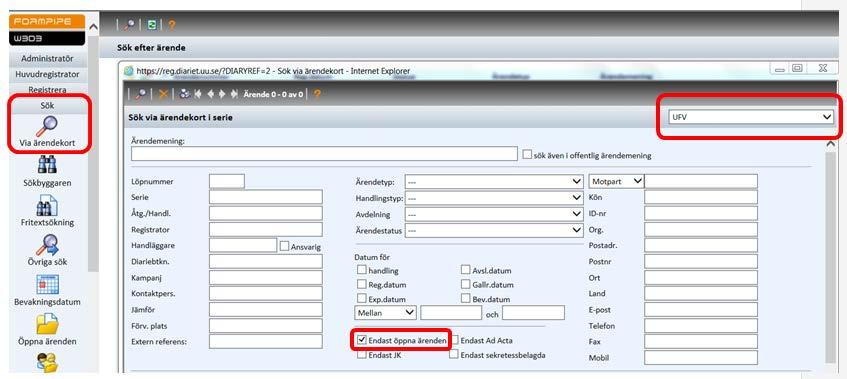Enable the Bev.datum checkbox
Screen dimensions: 847x379
[x=466, y=298]
